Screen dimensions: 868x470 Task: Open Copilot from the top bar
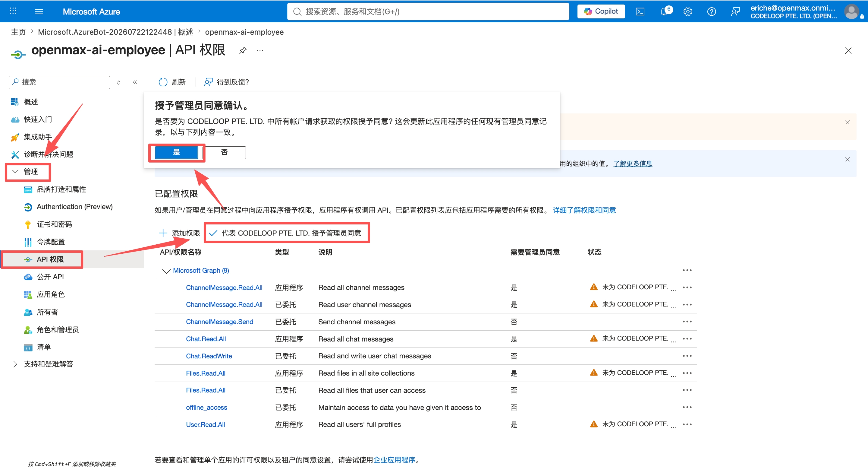tap(601, 11)
